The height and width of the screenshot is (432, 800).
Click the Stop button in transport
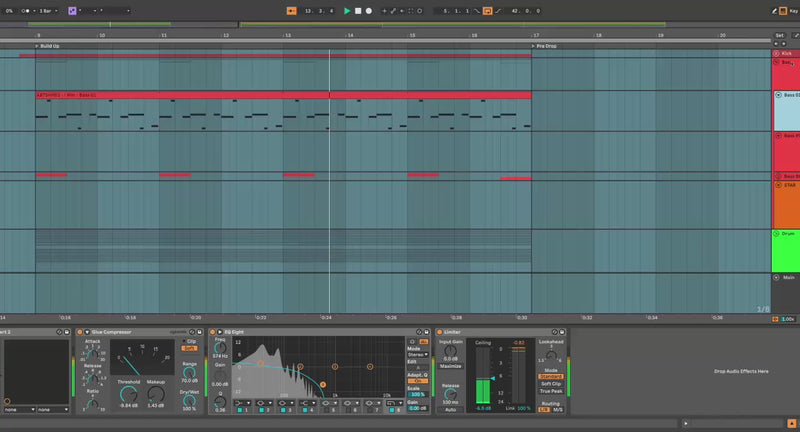point(358,10)
